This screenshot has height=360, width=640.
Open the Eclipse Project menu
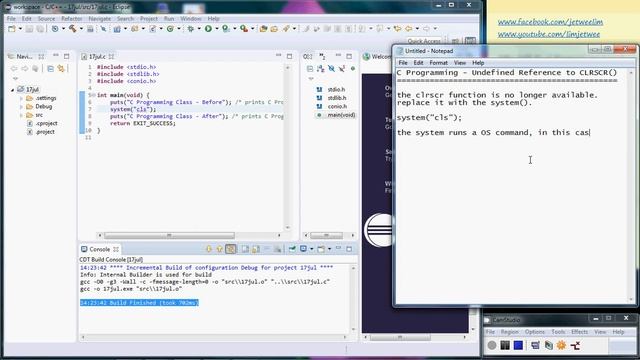[x=149, y=19]
